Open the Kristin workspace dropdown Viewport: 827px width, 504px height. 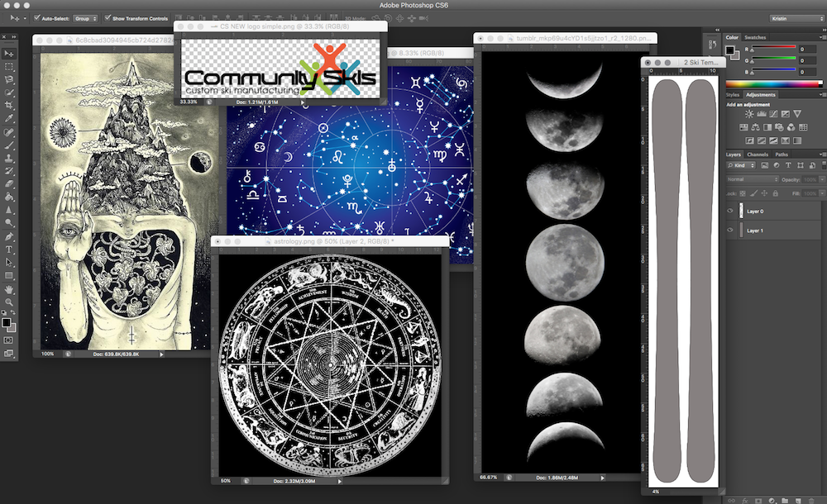[x=796, y=18]
